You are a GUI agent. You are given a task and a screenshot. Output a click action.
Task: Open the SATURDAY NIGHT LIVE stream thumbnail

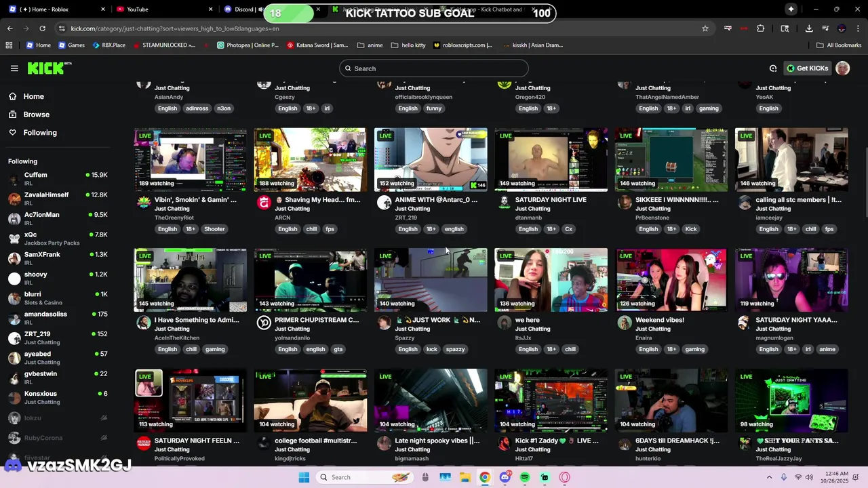pyautogui.click(x=551, y=160)
